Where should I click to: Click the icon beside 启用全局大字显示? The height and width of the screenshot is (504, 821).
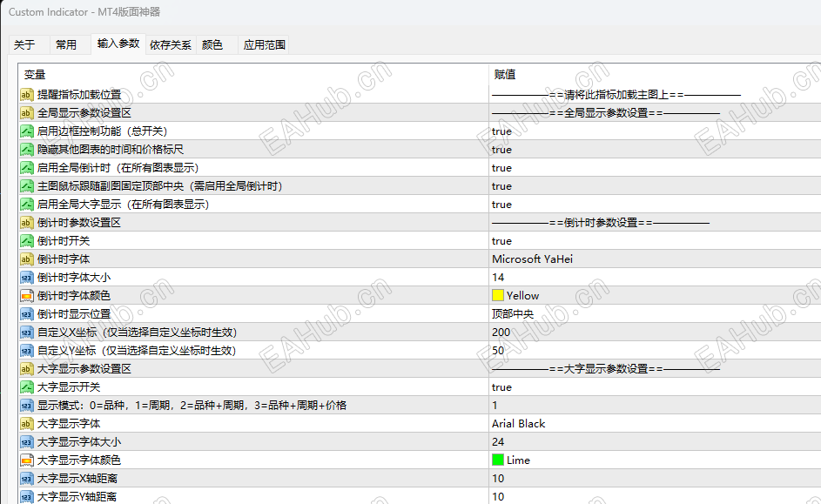tap(27, 205)
